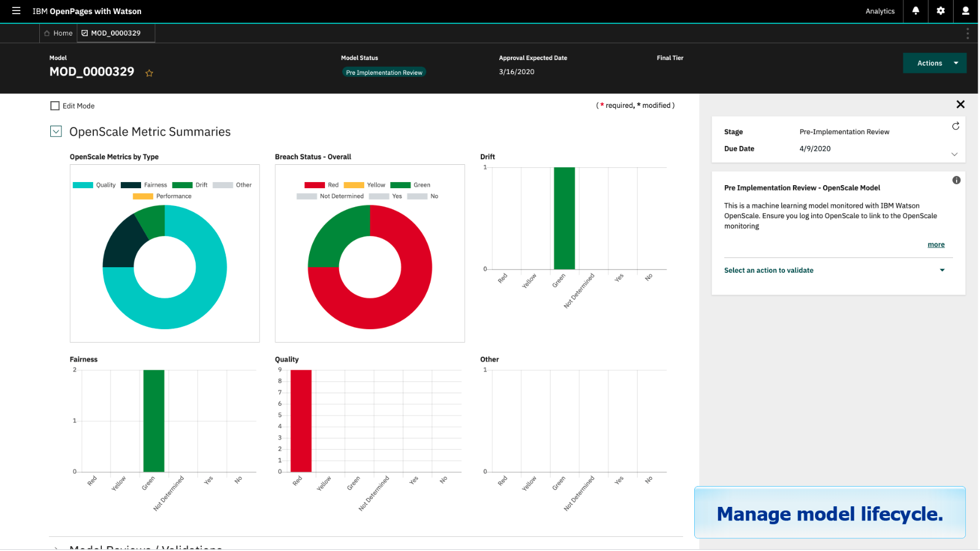Click the Pre Implementation Review - OpenScale Model heading
Viewport: 980px width, 551px height.
[x=802, y=188]
